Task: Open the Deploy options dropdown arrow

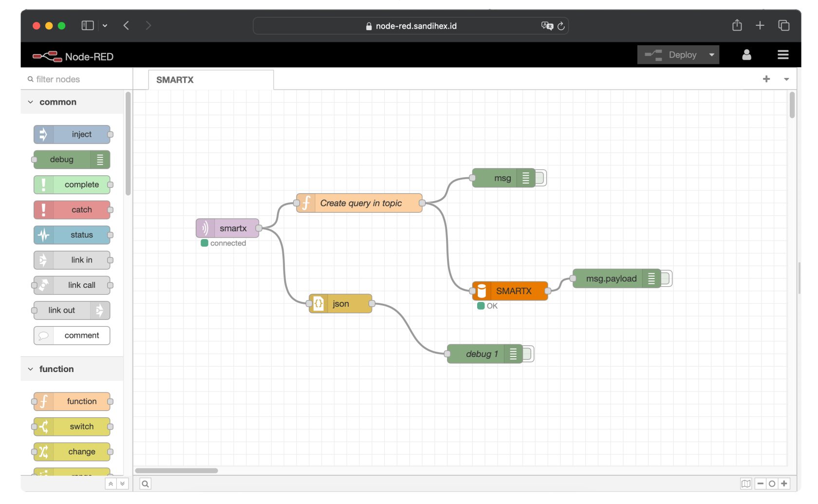Action: click(x=712, y=55)
